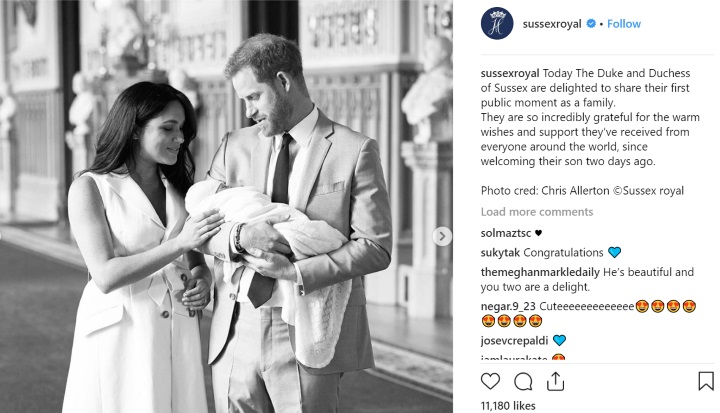
Task: Follow the sussexroyal account
Action: pos(624,24)
